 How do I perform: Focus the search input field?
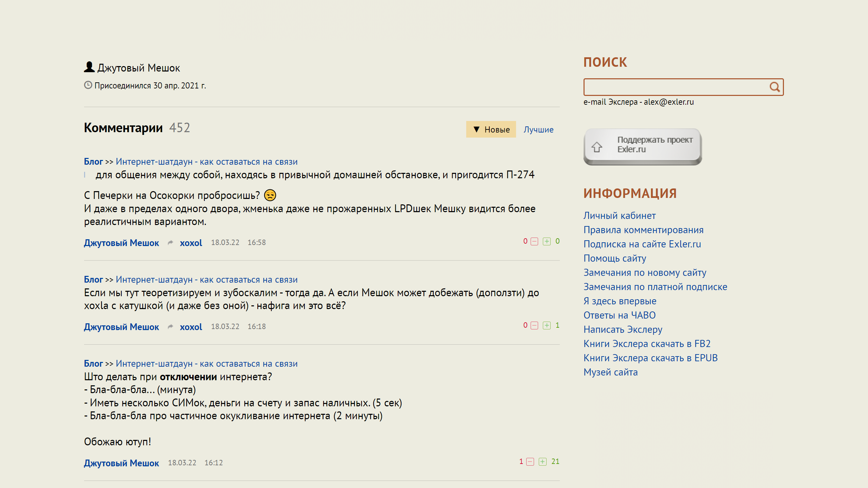(x=675, y=87)
